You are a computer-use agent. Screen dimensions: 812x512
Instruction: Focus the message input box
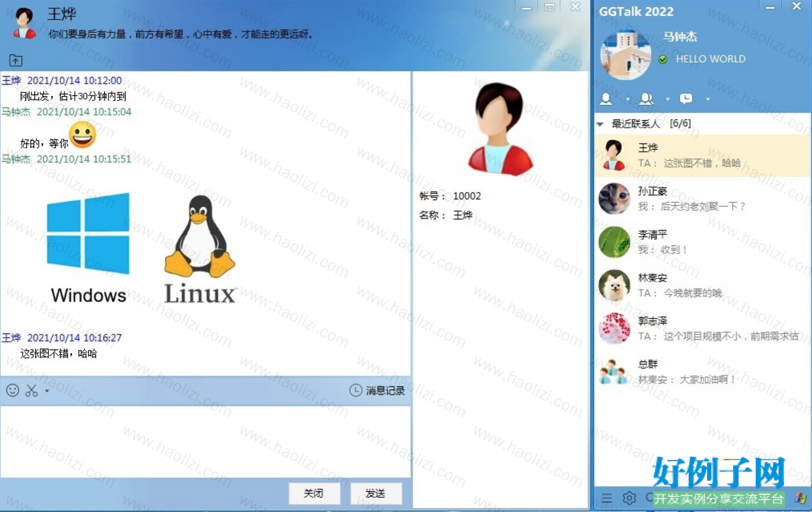(x=205, y=441)
